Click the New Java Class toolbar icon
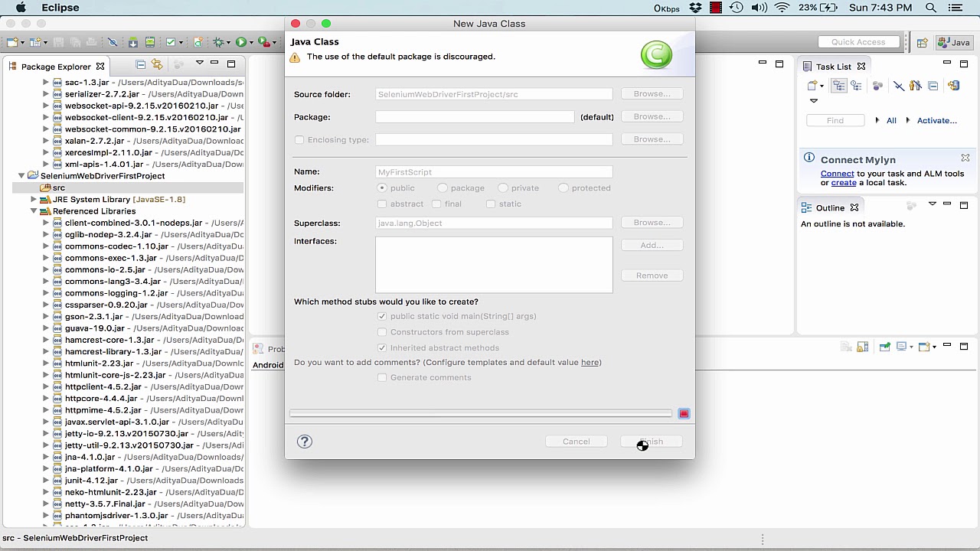Screen dimensions: 980x551 (x=198, y=42)
